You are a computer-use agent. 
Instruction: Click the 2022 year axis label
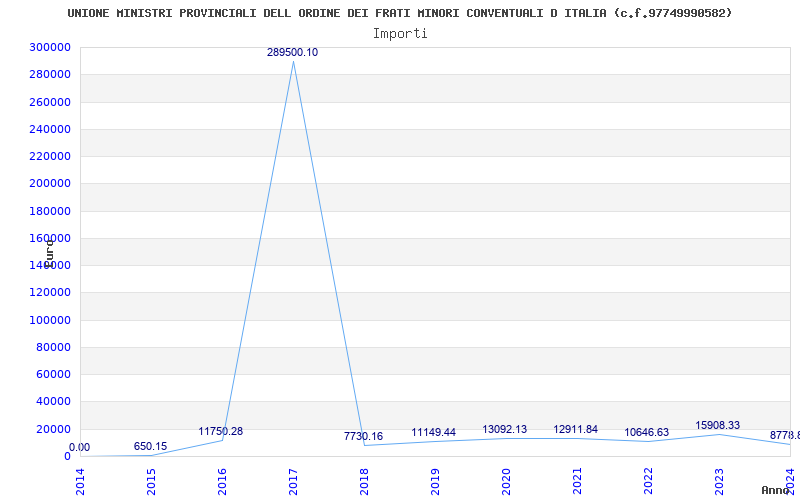[648, 482]
